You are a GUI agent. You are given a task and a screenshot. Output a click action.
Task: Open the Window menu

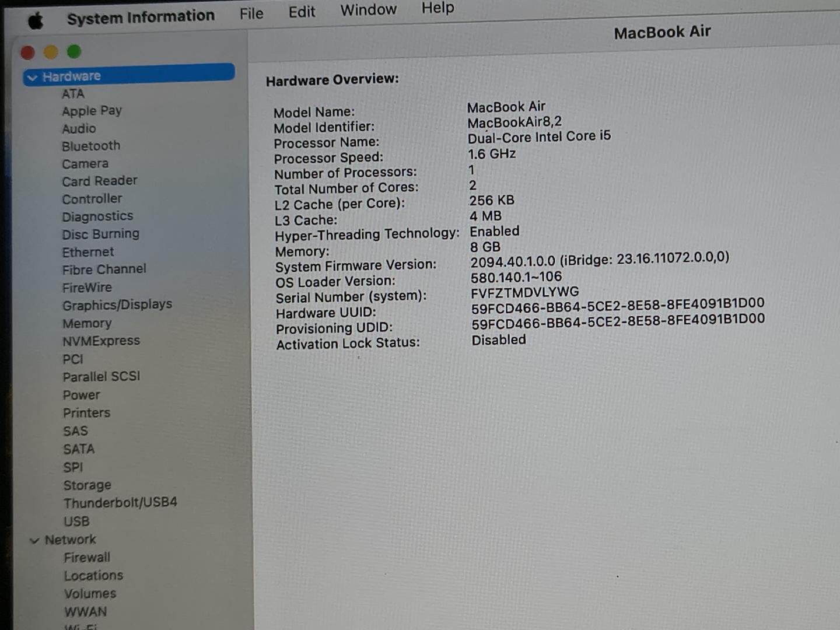pyautogui.click(x=368, y=10)
